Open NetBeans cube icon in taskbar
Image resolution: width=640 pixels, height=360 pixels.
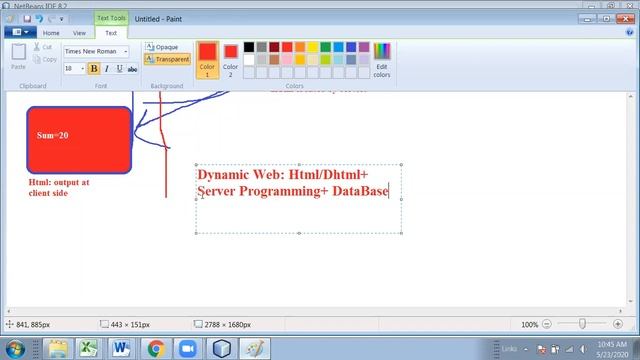(x=222, y=349)
